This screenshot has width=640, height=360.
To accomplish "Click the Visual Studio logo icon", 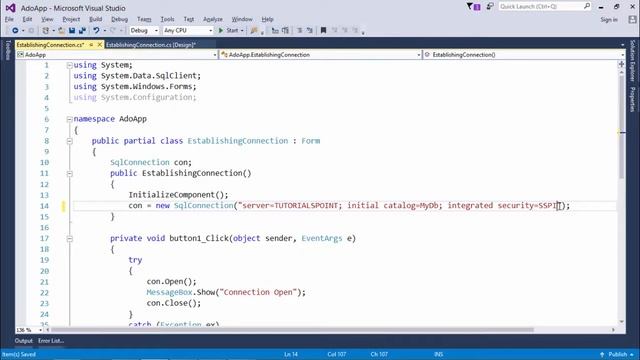I will click(x=11, y=8).
